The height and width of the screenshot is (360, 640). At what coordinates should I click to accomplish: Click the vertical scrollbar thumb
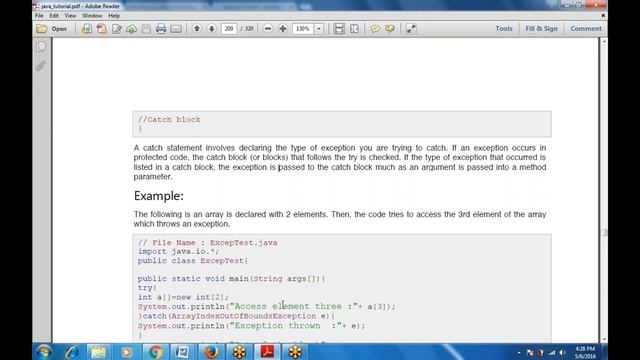click(604, 232)
